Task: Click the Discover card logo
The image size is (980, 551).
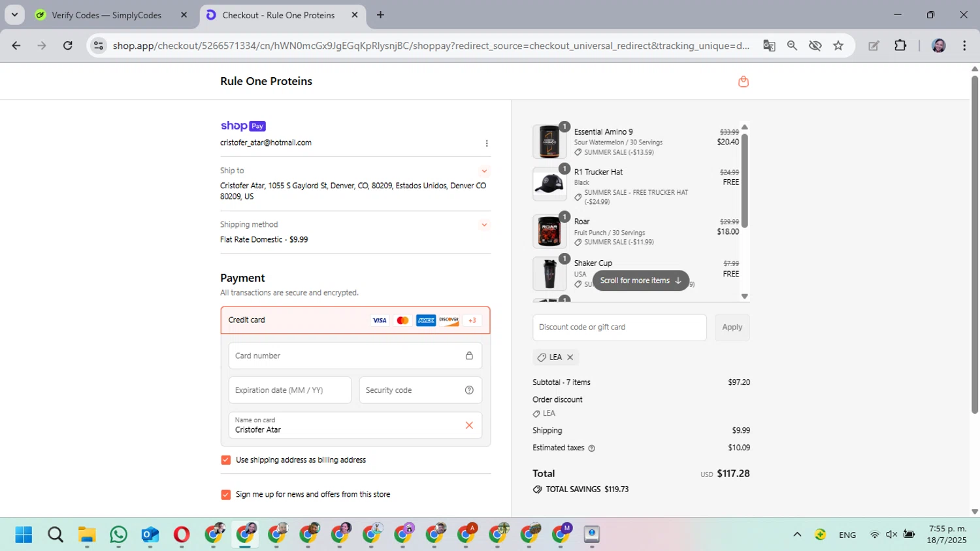Action: [449, 320]
